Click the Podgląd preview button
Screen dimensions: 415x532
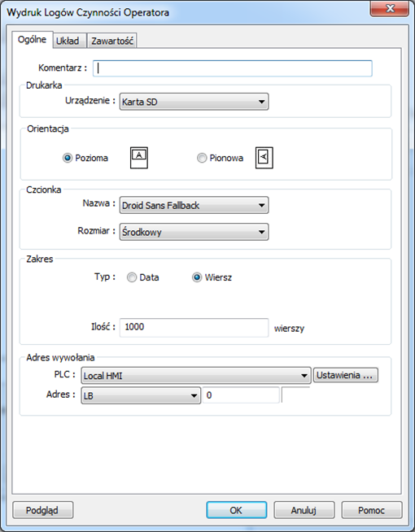pos(43,510)
